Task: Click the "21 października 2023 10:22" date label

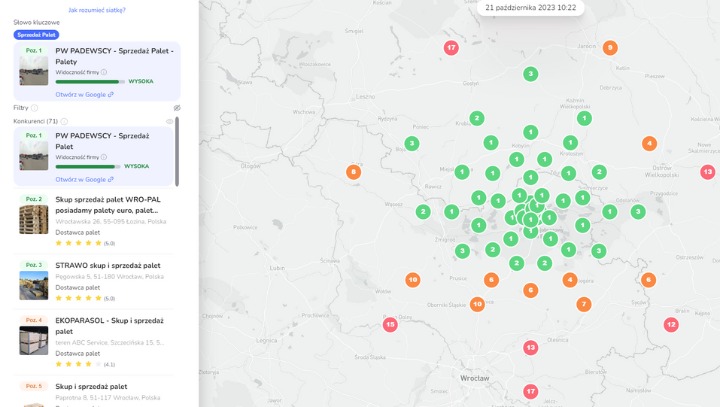Action: [x=530, y=8]
